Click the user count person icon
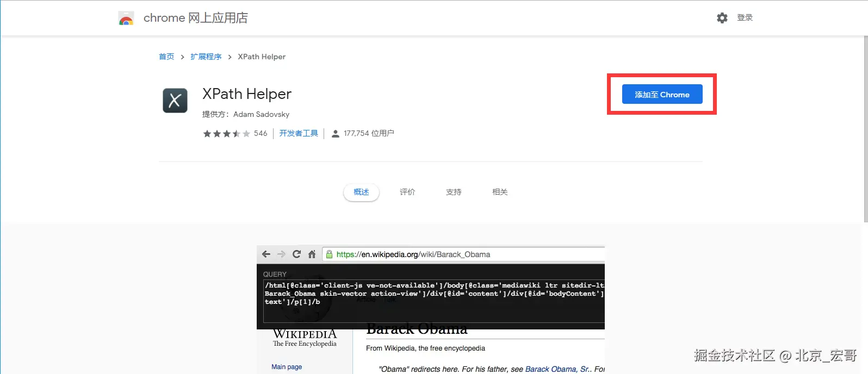This screenshot has height=374, width=868. (x=336, y=134)
